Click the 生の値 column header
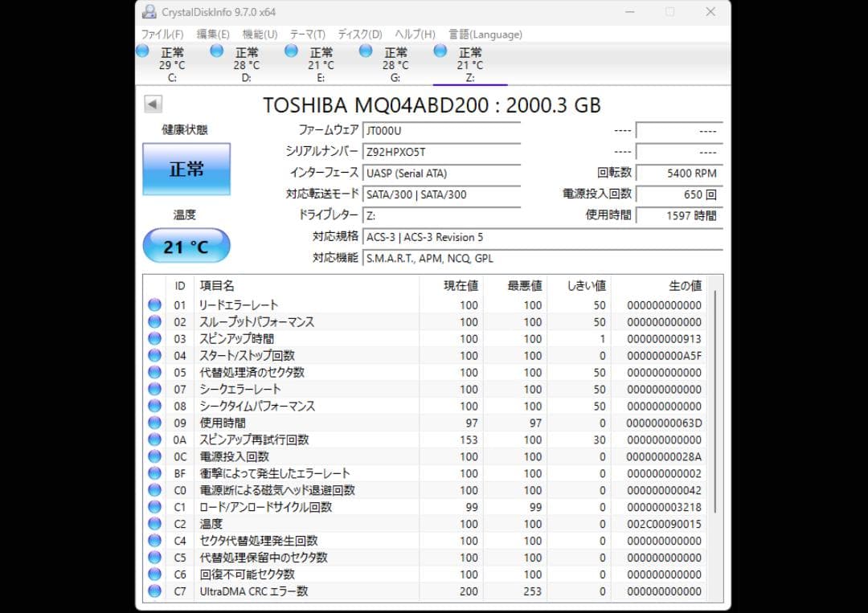 point(659,285)
